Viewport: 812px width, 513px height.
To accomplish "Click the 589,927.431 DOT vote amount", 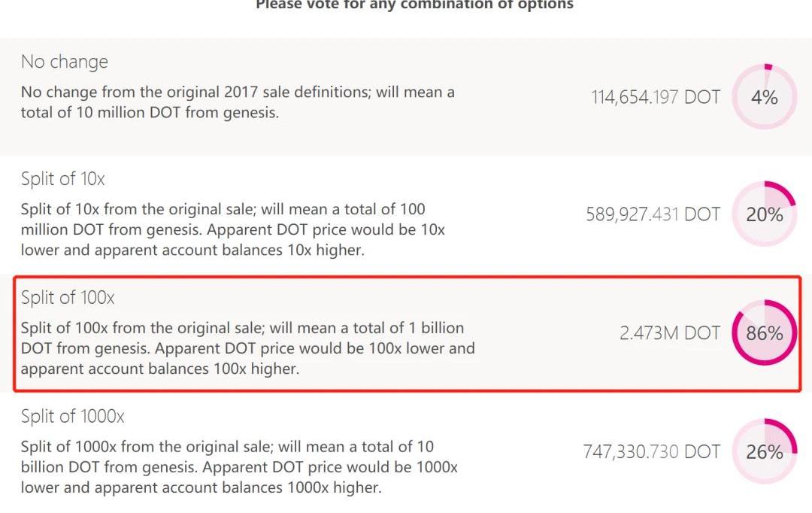I will click(x=653, y=214).
